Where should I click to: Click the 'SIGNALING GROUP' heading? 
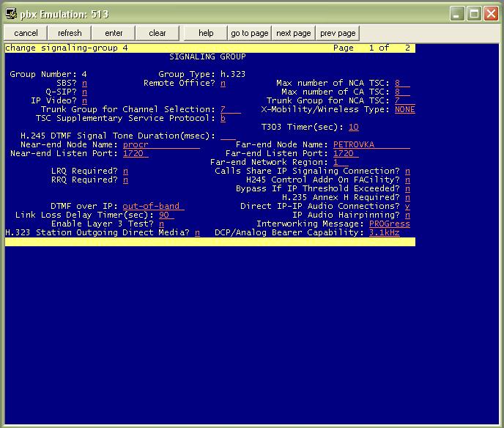(207, 56)
